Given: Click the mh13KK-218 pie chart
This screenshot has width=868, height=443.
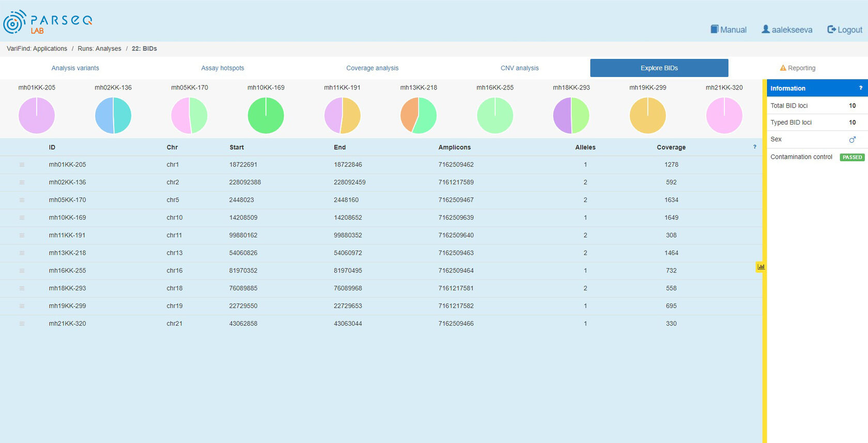Looking at the screenshot, I should pyautogui.click(x=419, y=115).
